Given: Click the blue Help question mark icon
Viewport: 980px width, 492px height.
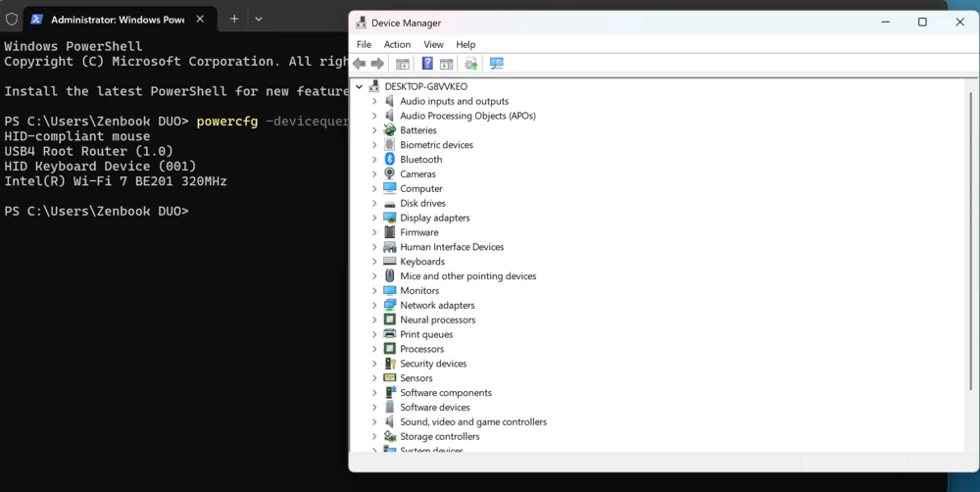Looking at the screenshot, I should coord(427,63).
